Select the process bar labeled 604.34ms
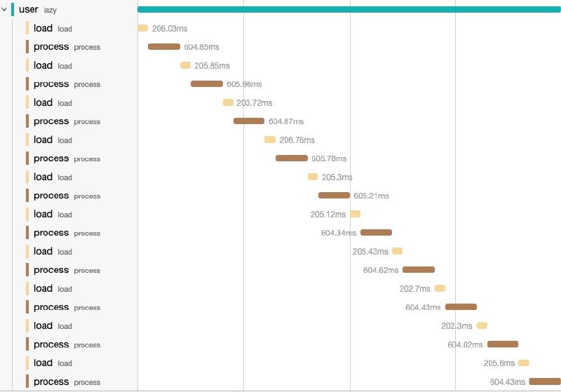The image size is (561, 392). click(376, 233)
